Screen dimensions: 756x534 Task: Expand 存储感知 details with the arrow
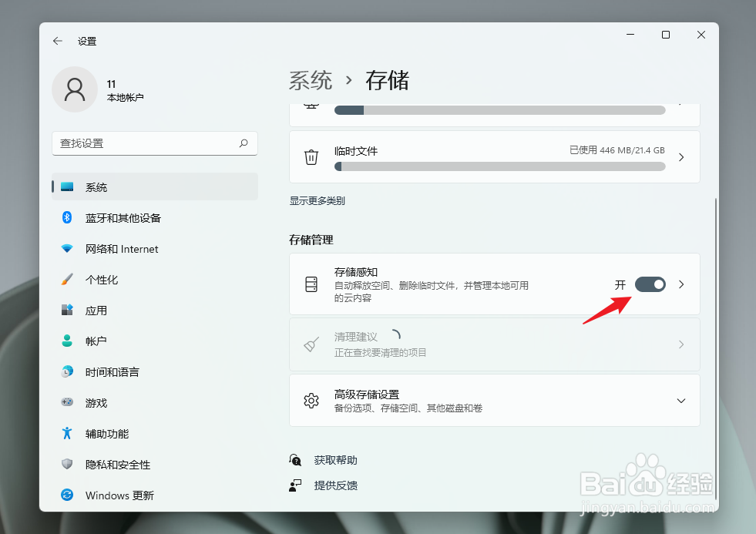pos(680,284)
